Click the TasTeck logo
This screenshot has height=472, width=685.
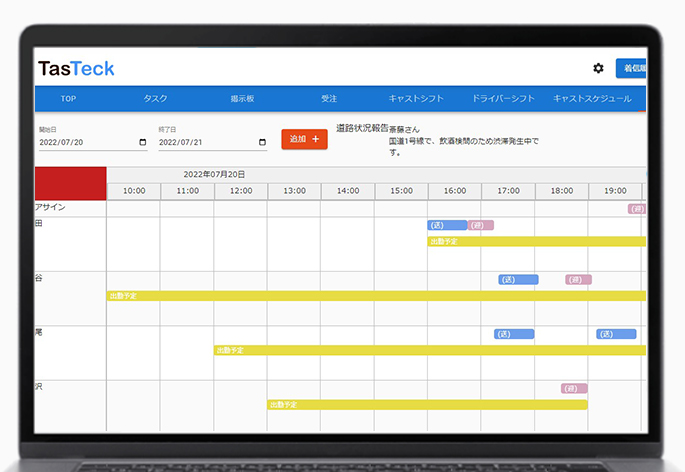[76, 69]
